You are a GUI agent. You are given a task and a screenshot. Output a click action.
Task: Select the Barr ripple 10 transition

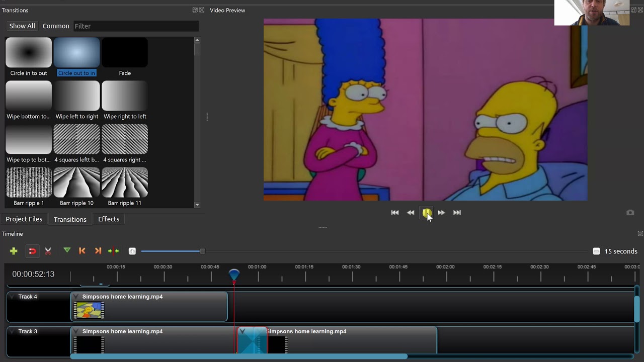76,187
